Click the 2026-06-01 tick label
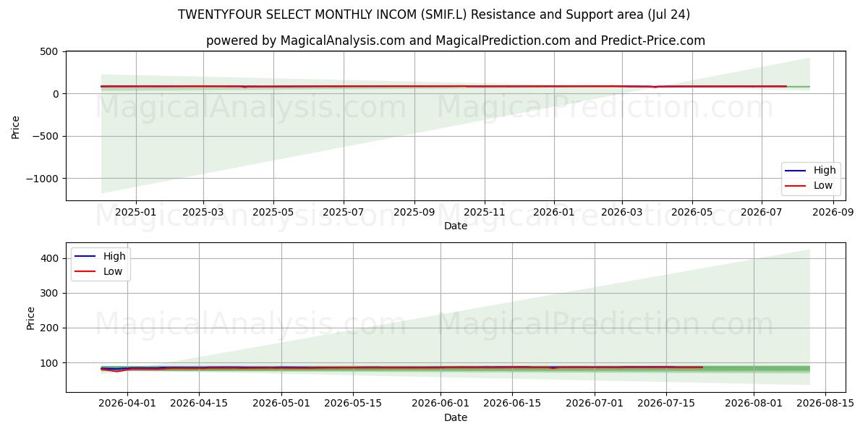The width and height of the screenshot is (868, 434). point(441,404)
